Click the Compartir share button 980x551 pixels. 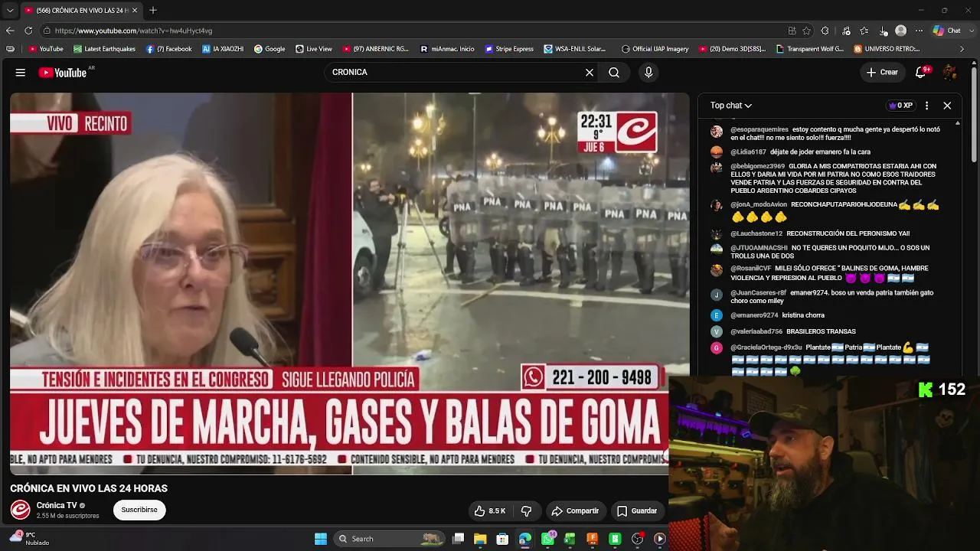(x=576, y=511)
